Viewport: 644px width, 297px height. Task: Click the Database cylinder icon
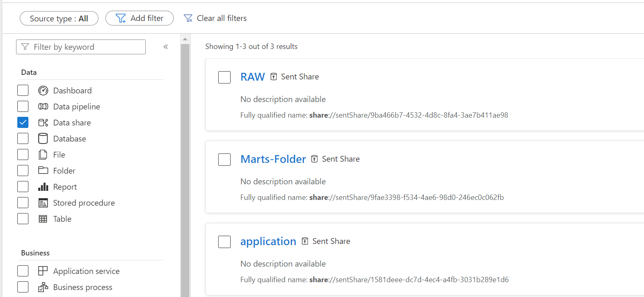(x=43, y=139)
